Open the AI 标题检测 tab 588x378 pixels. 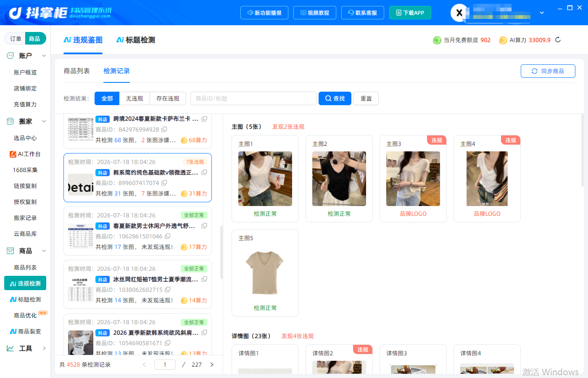[135, 40]
